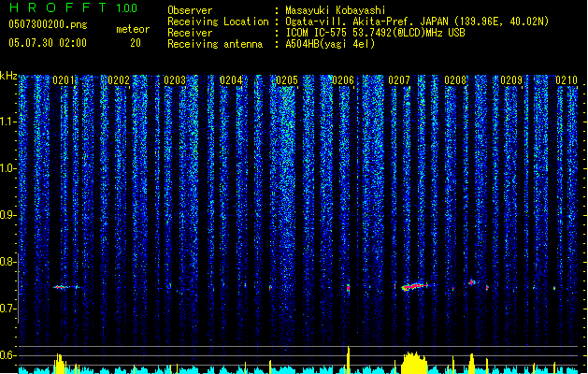
Task: Click the version number 1.00
Action: pyautogui.click(x=126, y=8)
